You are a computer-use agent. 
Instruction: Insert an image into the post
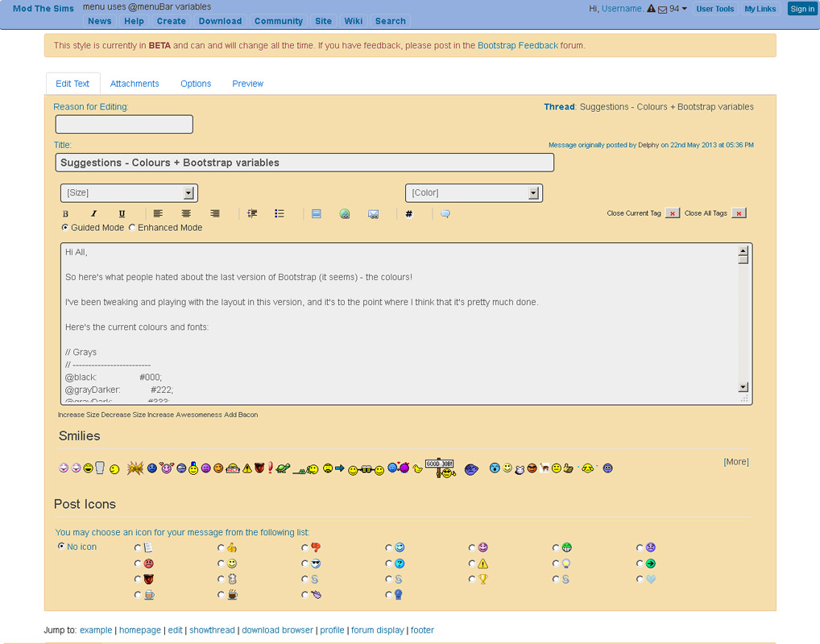316,213
